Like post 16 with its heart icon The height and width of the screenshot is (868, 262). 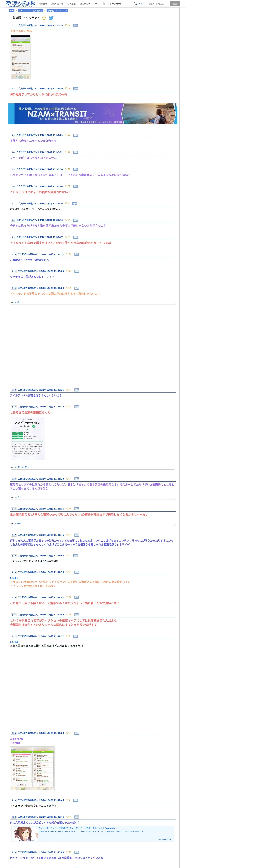point(67,509)
